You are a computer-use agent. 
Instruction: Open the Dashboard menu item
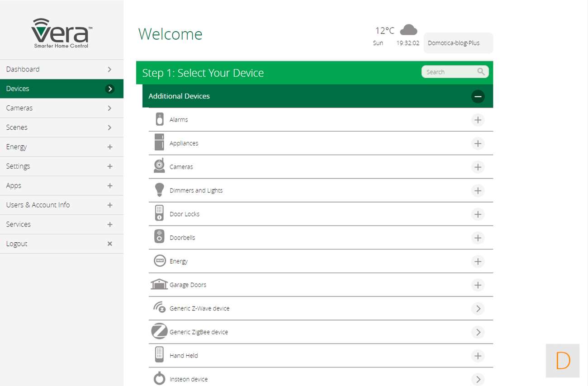[x=62, y=69]
